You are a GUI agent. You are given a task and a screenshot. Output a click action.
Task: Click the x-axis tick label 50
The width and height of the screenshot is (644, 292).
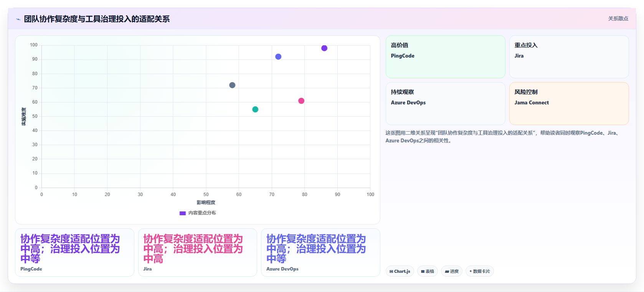(206, 195)
